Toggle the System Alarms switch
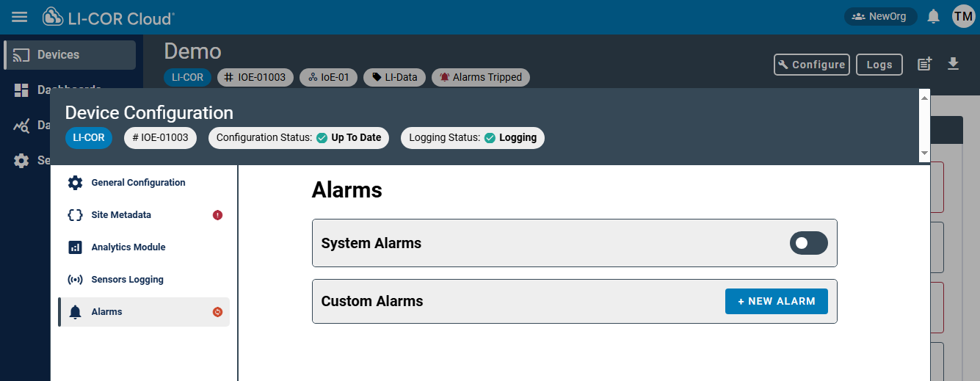 [809, 243]
